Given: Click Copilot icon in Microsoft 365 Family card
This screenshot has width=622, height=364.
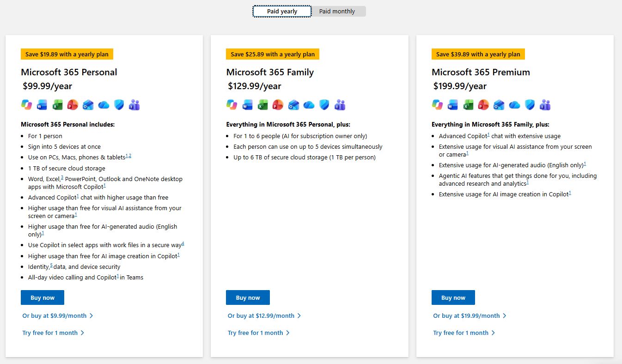Looking at the screenshot, I should pos(232,105).
